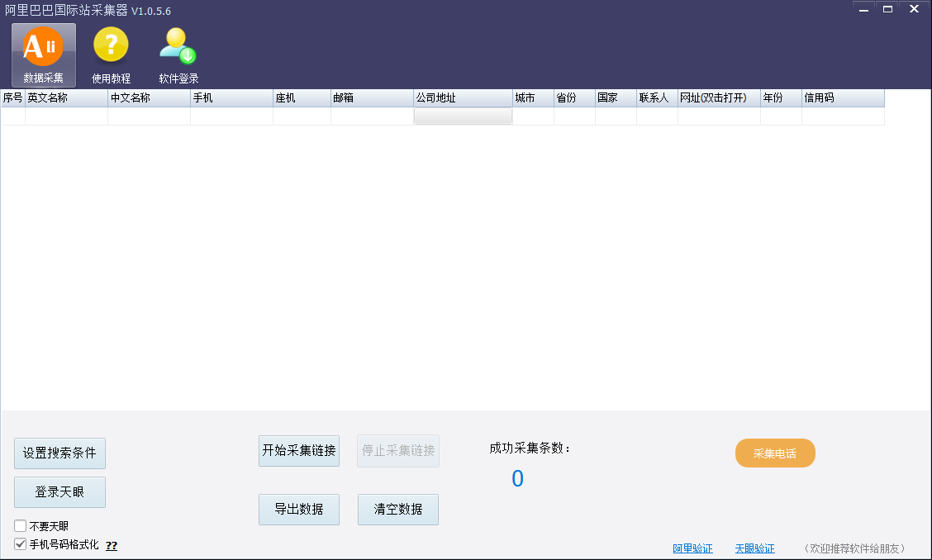The image size is (932, 560).
Task: Click the 设置搜索条件 button
Action: [x=59, y=453]
